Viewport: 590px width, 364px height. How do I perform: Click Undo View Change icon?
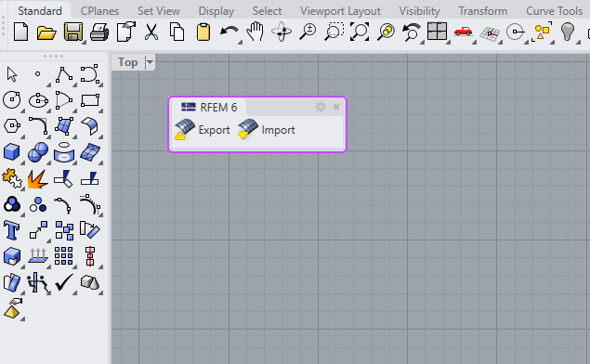(x=412, y=32)
